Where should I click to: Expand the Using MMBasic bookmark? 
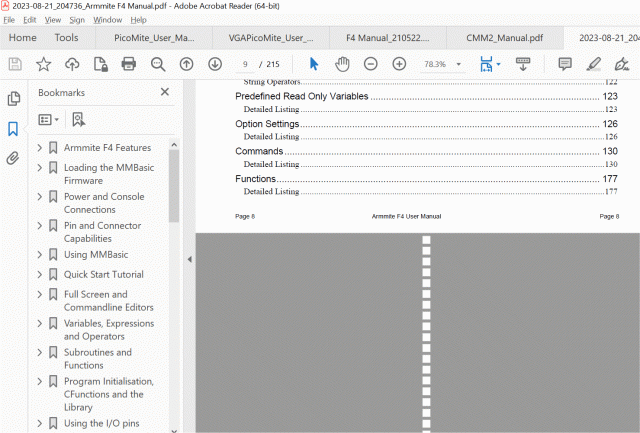(x=39, y=255)
